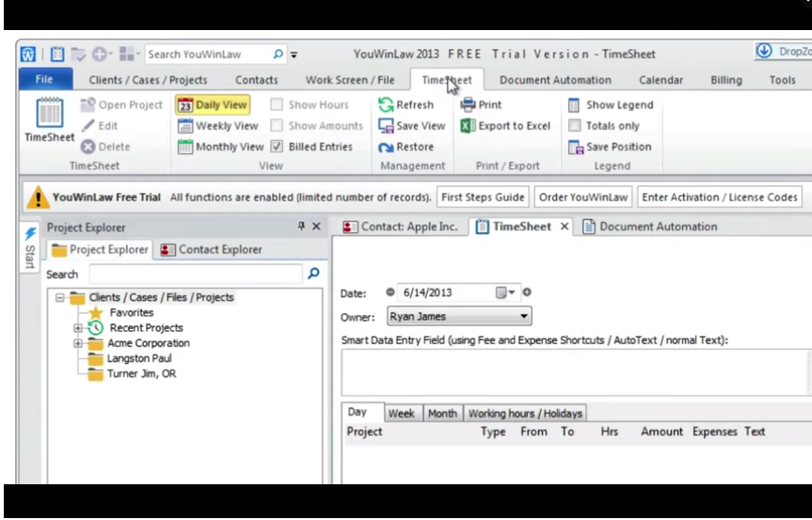The height and width of the screenshot is (520, 812).
Task: Select Favorites in the project tree
Action: [x=132, y=312]
